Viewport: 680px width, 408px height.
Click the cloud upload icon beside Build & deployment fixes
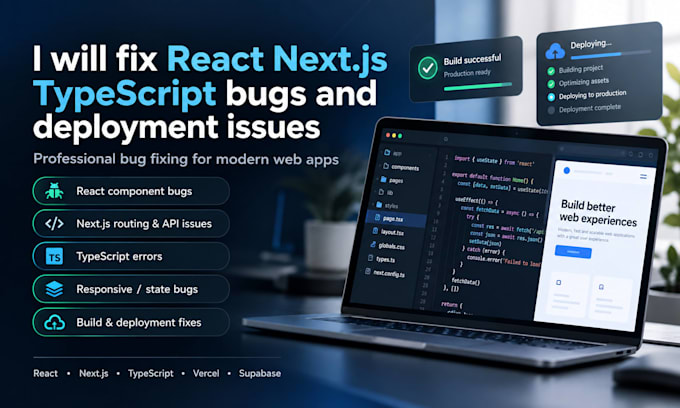(x=54, y=323)
